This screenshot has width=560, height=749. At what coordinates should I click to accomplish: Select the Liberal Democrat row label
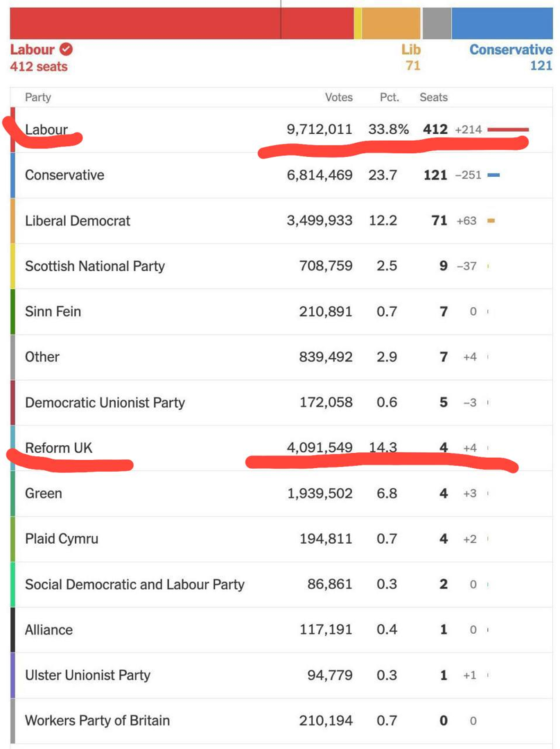point(78,221)
